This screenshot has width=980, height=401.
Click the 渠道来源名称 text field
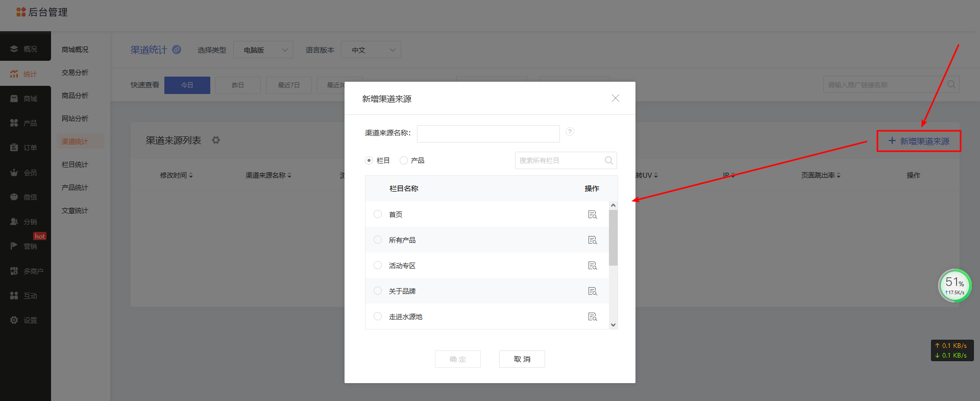[488, 134]
